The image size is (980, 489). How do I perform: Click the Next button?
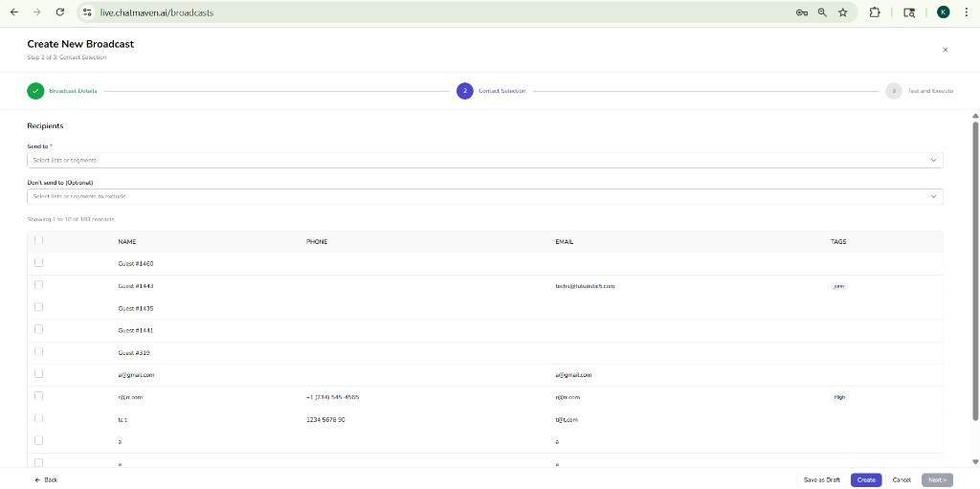938,479
